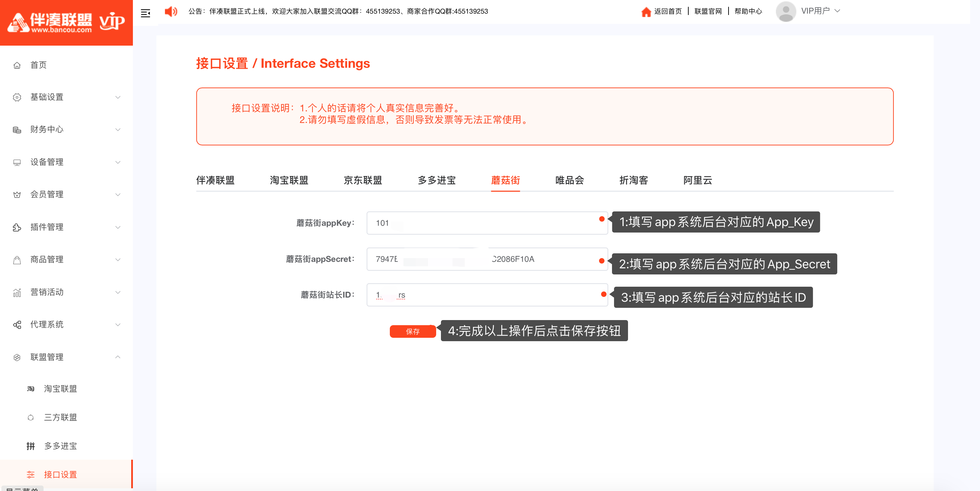Click the 首页 house icon in sidebar
Screen dimensions: 980x491
(17, 65)
